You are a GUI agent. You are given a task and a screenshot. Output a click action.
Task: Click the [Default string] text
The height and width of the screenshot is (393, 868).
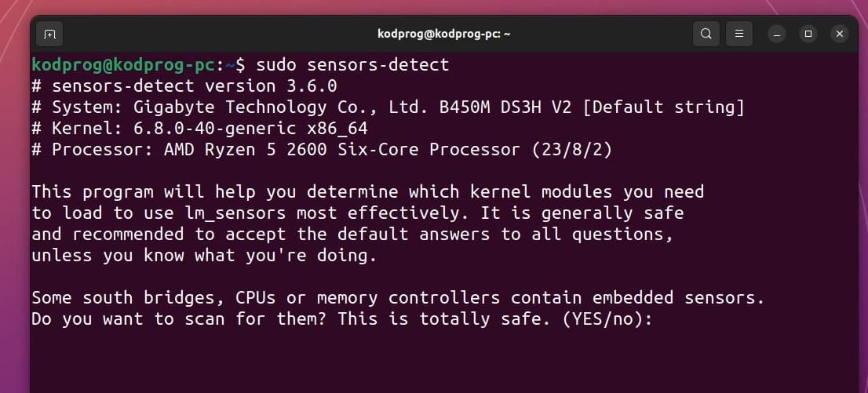click(664, 107)
